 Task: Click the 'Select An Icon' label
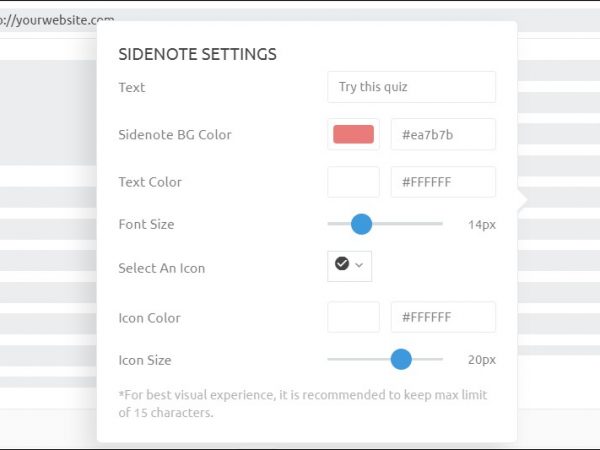click(x=161, y=268)
